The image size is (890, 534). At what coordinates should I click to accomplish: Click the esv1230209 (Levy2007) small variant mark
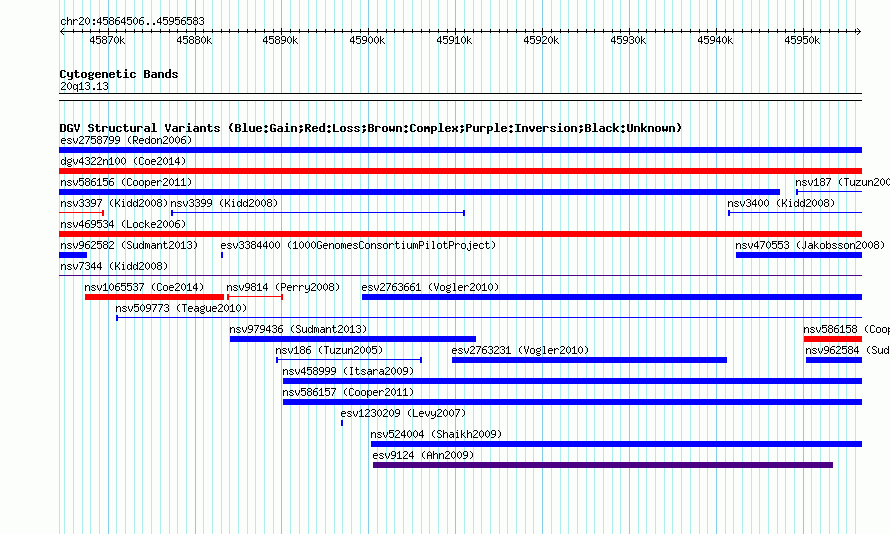click(342, 423)
